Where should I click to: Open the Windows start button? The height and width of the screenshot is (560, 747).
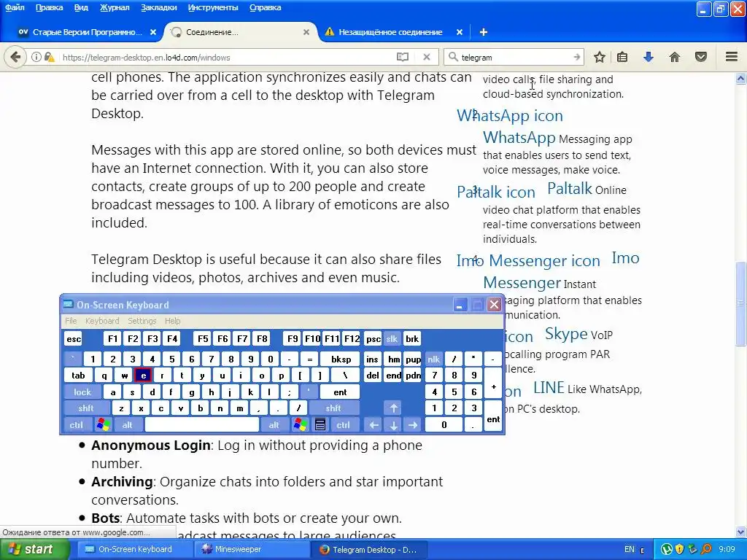[35, 549]
